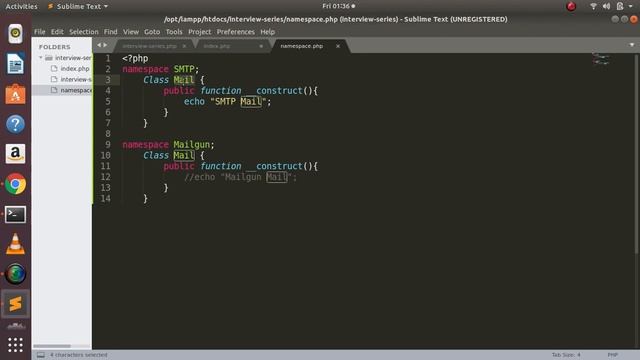Click line number 9 in the gutter
The image size is (640, 360).
click(108, 144)
